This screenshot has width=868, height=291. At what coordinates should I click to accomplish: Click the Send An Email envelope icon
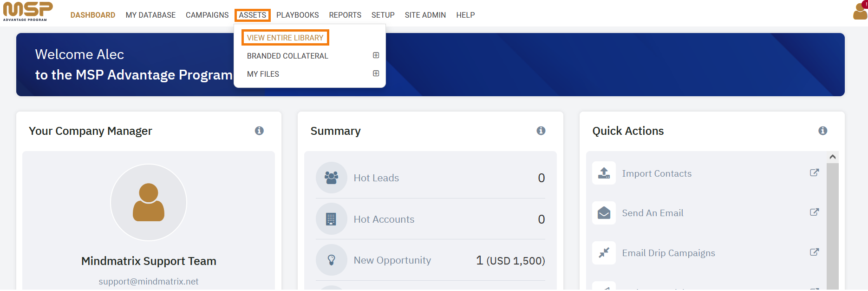click(604, 213)
